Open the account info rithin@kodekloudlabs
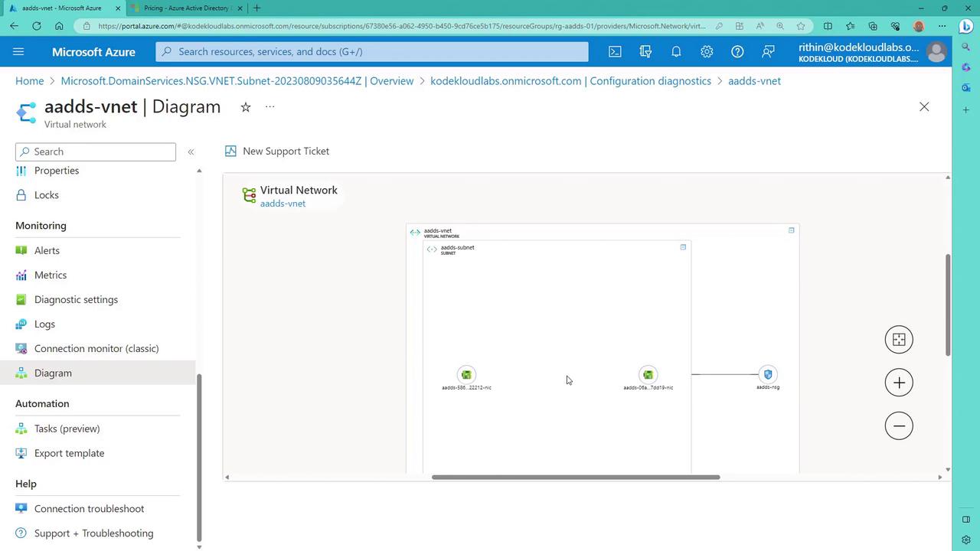The height and width of the screenshot is (551, 980). (x=858, y=51)
